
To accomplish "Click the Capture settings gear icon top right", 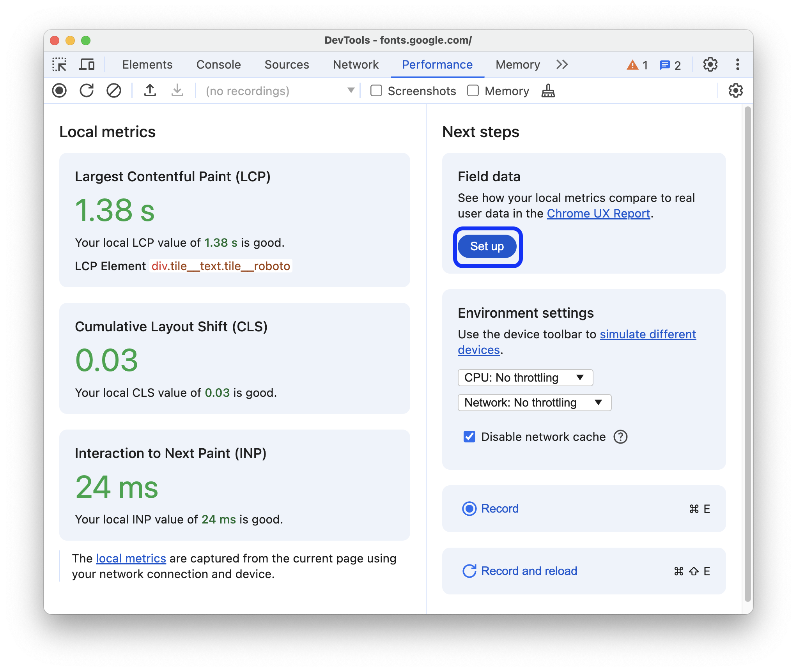I will pos(734,91).
